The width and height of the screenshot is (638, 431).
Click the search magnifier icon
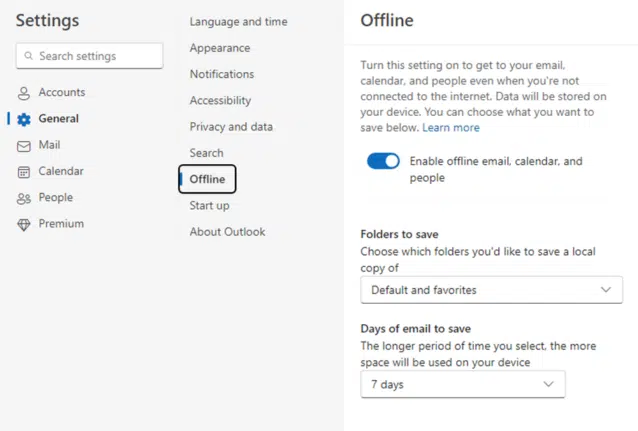[x=28, y=55]
